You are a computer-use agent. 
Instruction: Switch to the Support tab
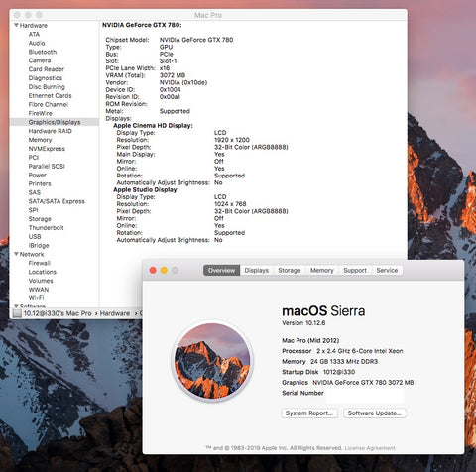[355, 270]
